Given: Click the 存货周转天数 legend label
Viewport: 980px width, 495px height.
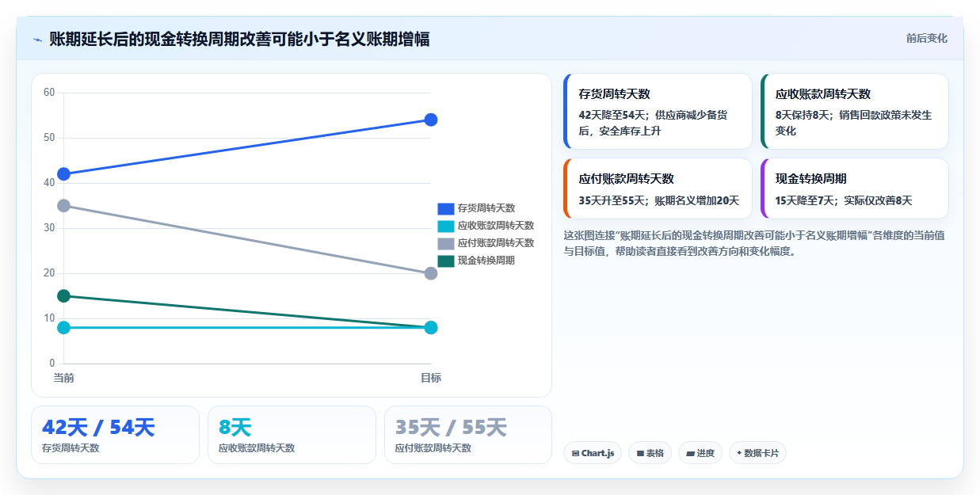Looking at the screenshot, I should coord(486,208).
